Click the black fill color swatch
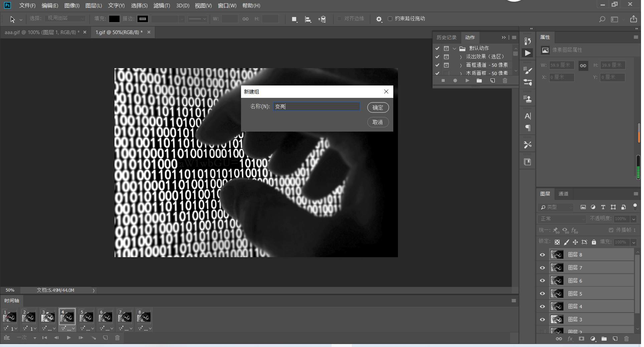The width and height of the screenshot is (644, 347). 114,19
